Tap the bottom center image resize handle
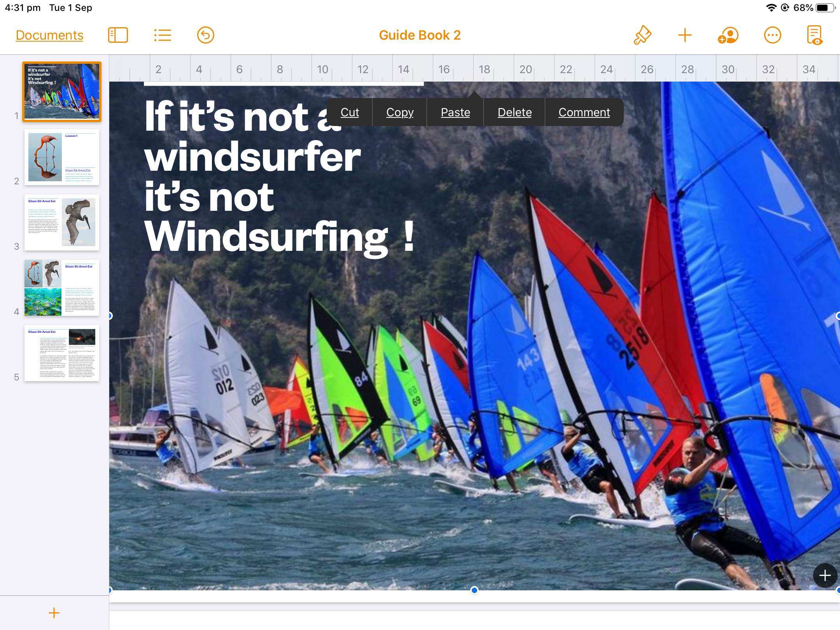Screen dimensions: 840x630 [474, 590]
